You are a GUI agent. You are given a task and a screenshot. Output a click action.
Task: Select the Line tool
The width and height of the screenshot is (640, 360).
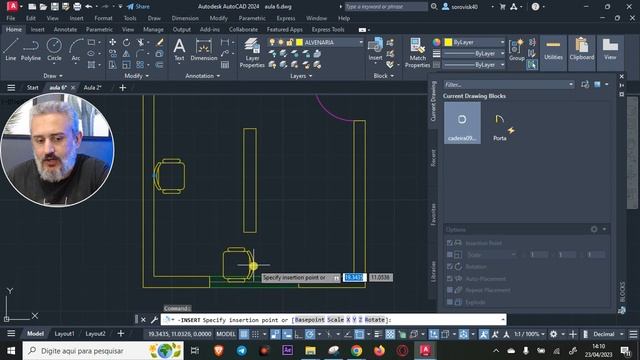10,49
